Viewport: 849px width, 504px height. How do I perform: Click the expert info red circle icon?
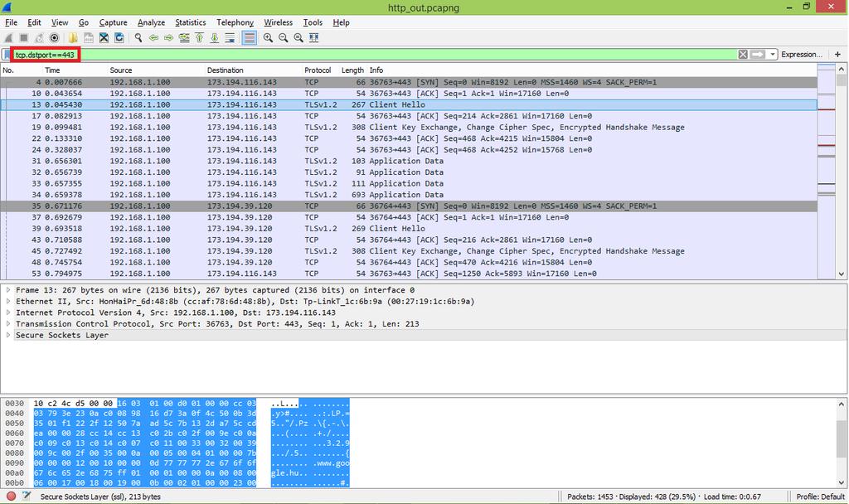coord(10,497)
